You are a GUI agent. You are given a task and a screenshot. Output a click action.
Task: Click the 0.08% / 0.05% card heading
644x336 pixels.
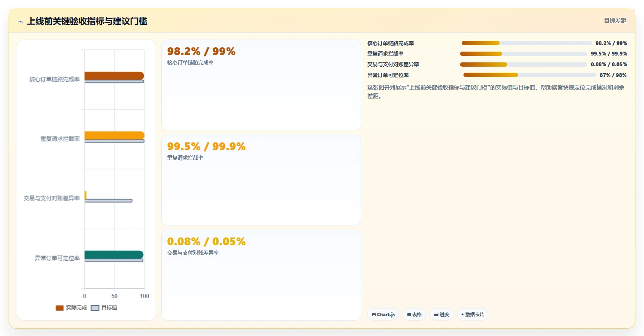coord(206,241)
